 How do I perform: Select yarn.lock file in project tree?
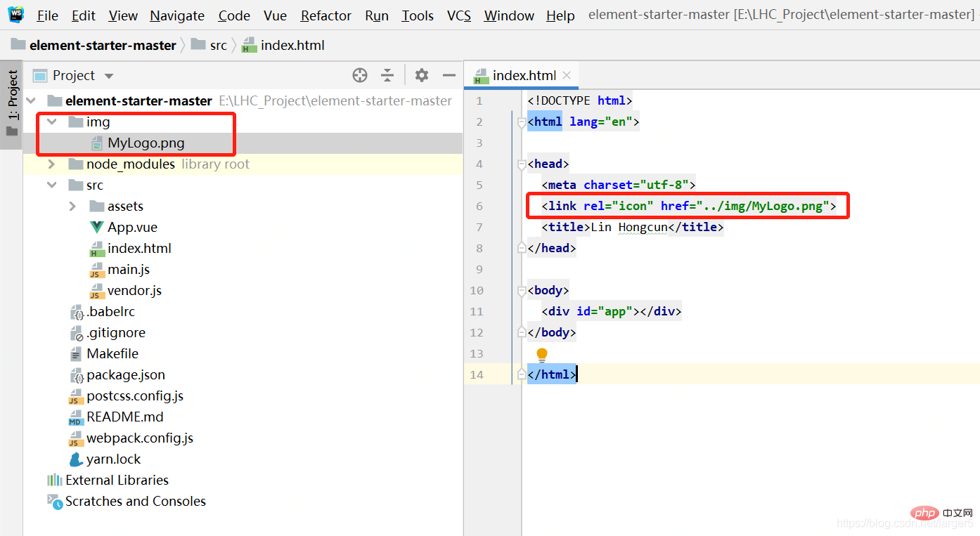click(113, 459)
